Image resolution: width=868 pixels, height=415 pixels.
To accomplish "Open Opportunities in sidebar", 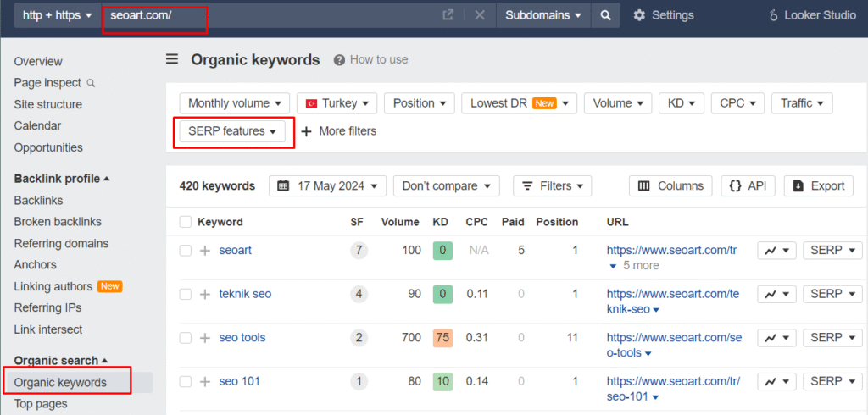I will tap(48, 147).
